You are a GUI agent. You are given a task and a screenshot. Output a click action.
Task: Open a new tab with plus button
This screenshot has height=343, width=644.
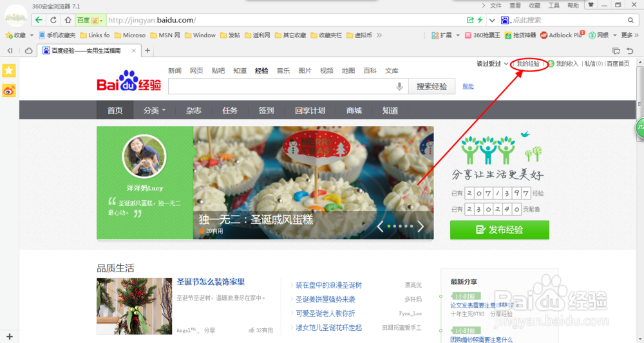147,50
